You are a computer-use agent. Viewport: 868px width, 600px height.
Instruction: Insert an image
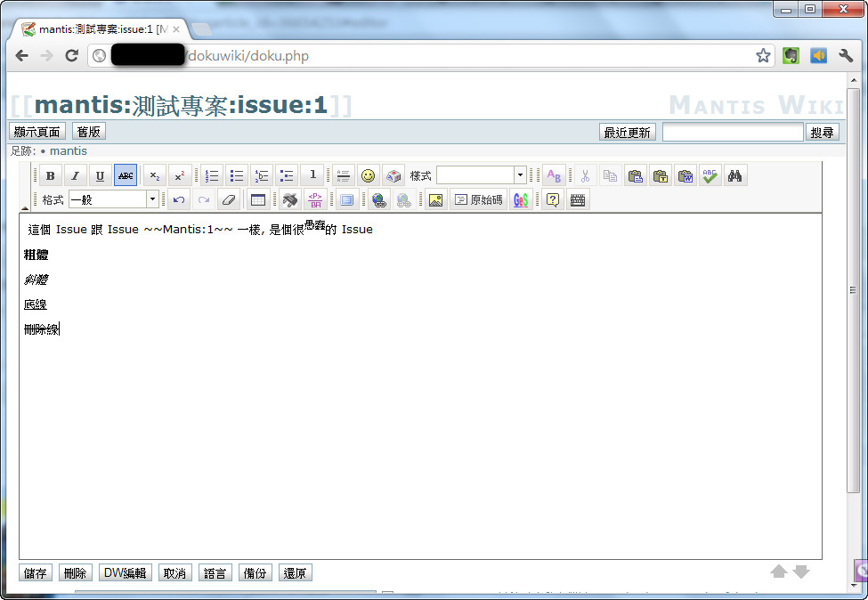click(435, 199)
